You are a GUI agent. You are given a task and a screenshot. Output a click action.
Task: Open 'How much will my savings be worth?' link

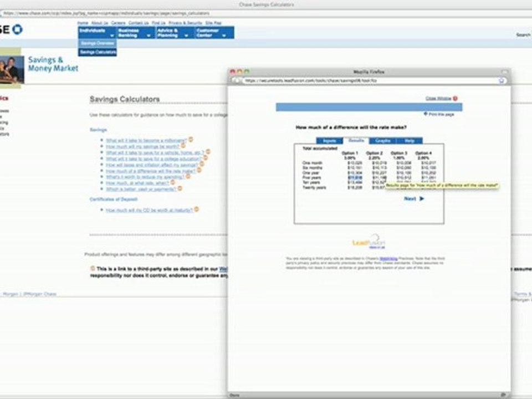[142, 146]
